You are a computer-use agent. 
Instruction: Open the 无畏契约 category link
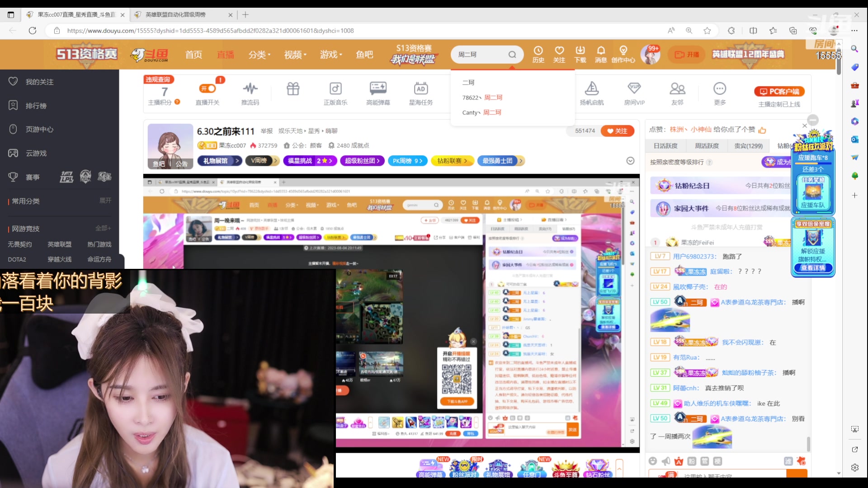(x=20, y=244)
